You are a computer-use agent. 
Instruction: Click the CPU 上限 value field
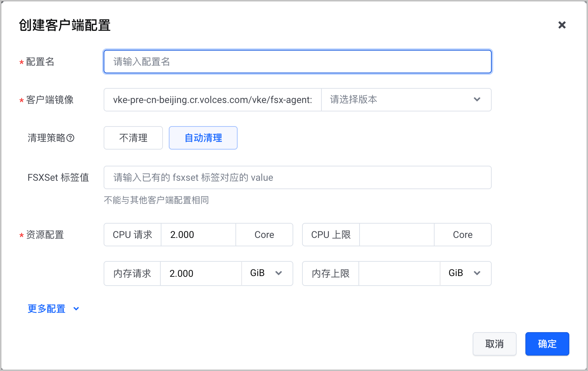397,235
